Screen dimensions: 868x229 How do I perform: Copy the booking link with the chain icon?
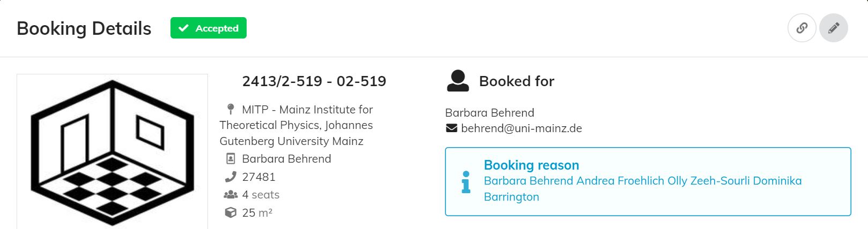[x=802, y=28]
